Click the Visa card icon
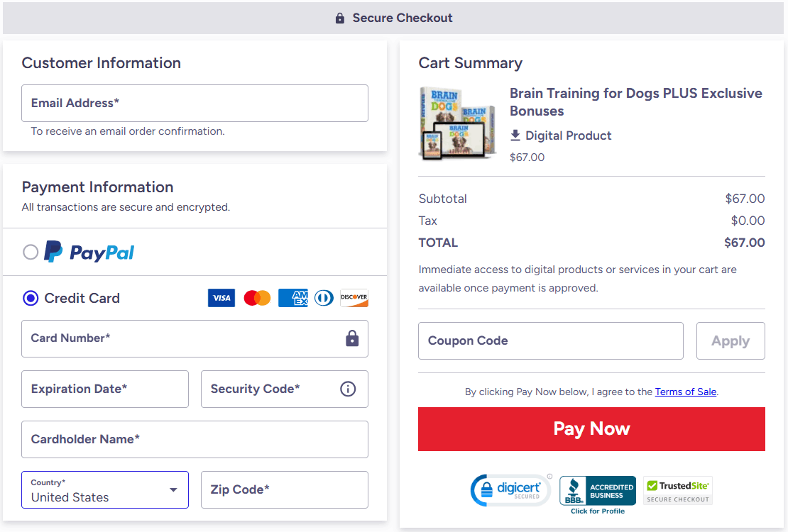The height and width of the screenshot is (532, 788). [221, 298]
